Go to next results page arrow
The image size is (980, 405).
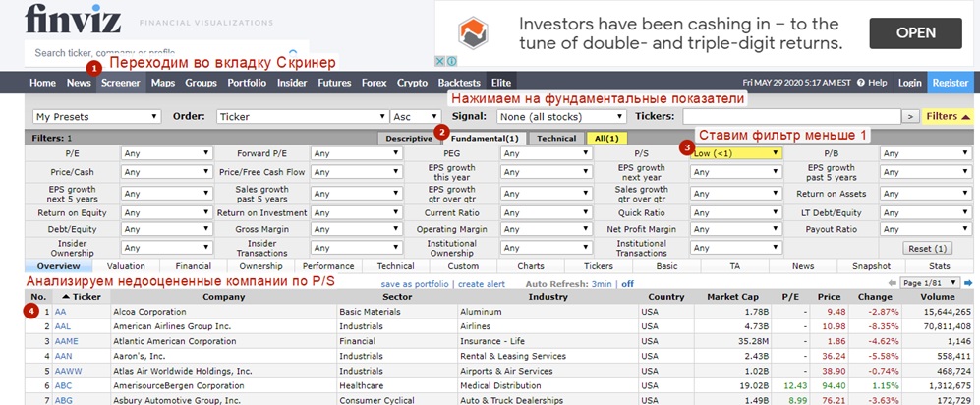973,283
